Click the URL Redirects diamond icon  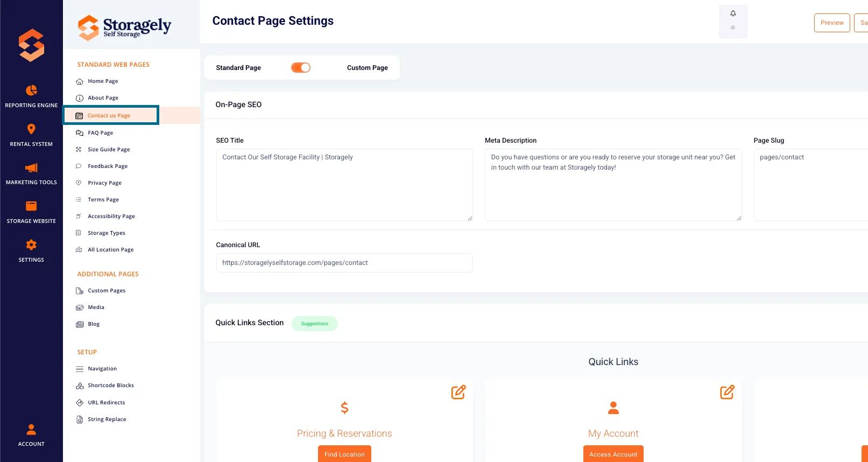[80, 403]
